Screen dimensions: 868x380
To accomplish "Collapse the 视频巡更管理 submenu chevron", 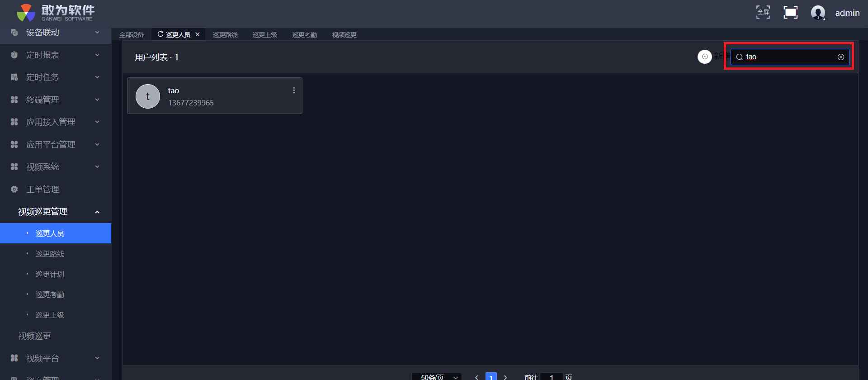I will tap(97, 212).
